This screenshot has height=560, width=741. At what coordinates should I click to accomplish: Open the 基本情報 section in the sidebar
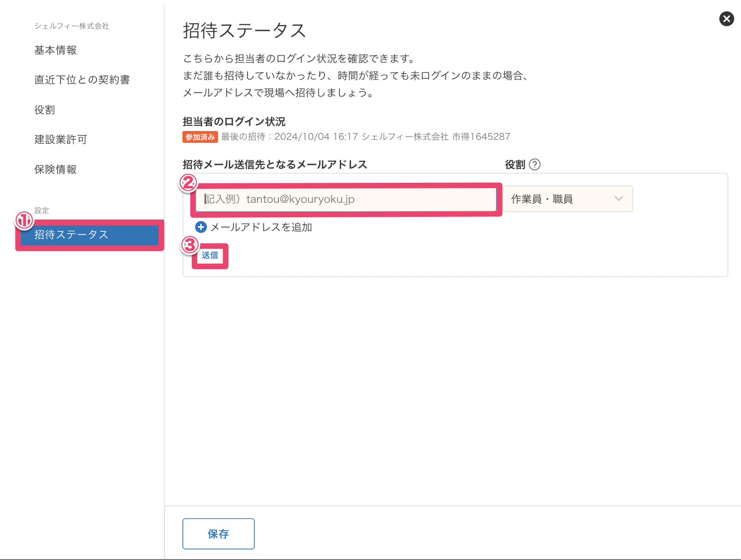pyautogui.click(x=56, y=50)
